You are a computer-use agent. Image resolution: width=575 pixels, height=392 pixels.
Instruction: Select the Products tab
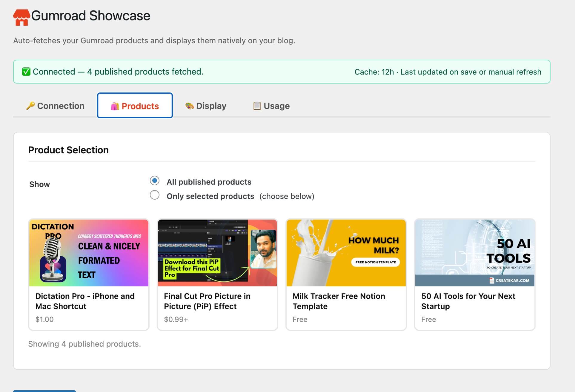click(135, 106)
